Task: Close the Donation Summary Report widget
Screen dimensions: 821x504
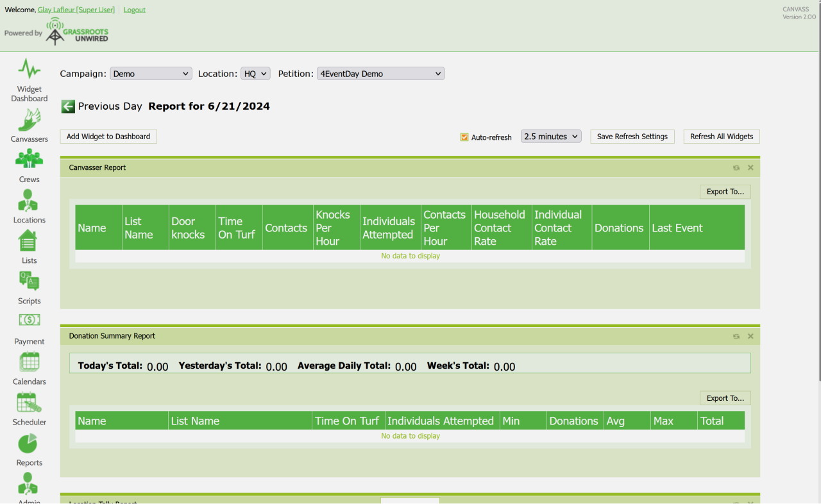Action: coord(750,337)
